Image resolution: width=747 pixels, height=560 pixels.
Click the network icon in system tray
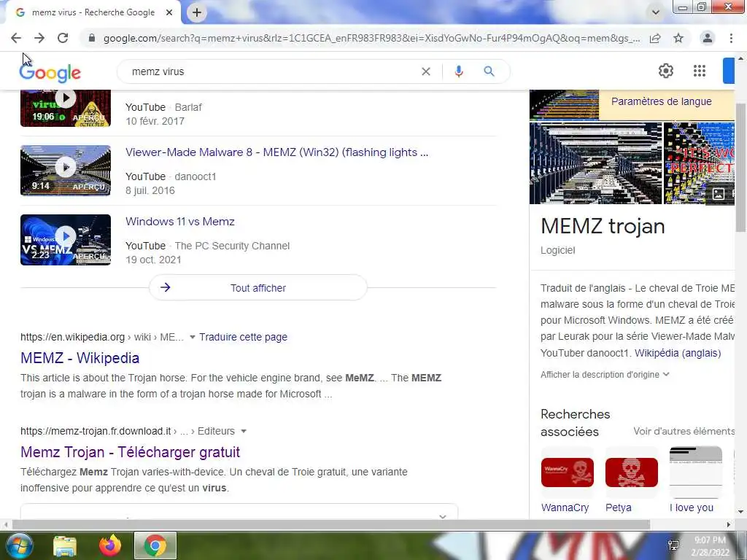coord(673,545)
